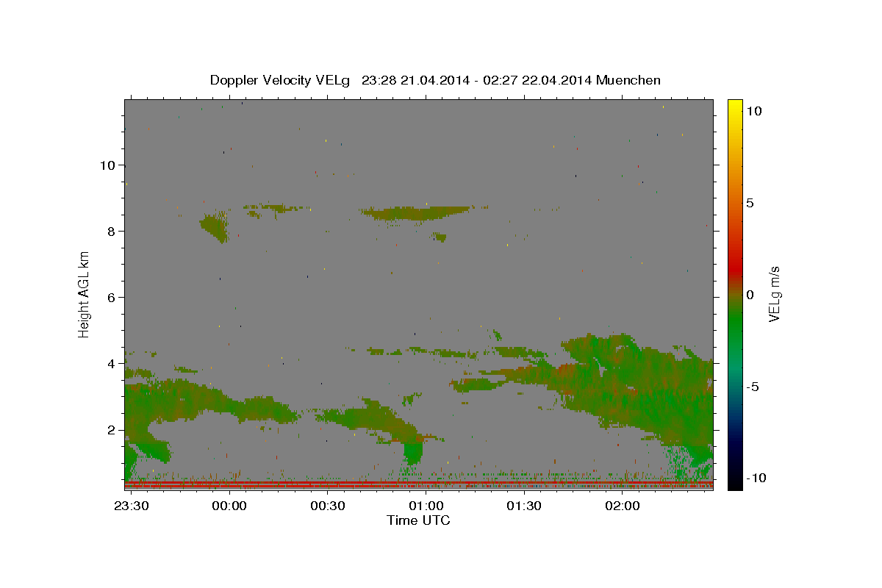Click the "Height AGL km" axis label

[x=85, y=293]
